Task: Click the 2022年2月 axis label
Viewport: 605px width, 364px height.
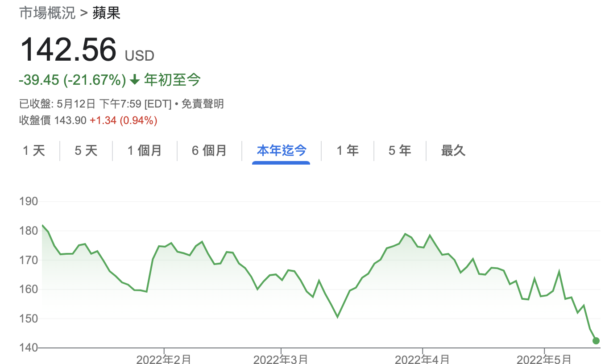Action: click(x=164, y=359)
